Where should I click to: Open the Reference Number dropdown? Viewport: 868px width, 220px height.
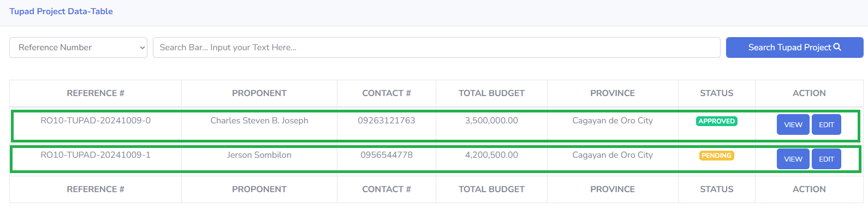point(78,47)
